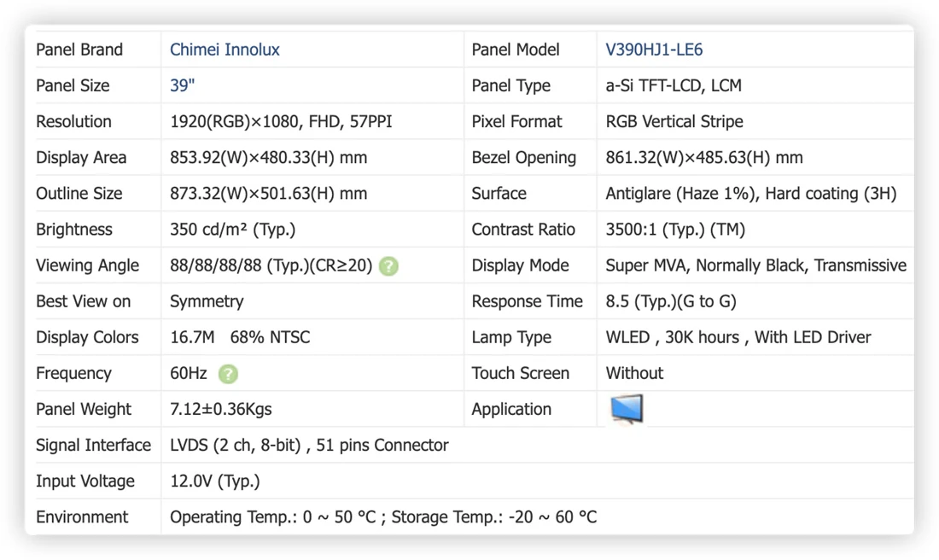Click the 'Panel Model' row label
The image size is (939, 560).
coord(516,50)
